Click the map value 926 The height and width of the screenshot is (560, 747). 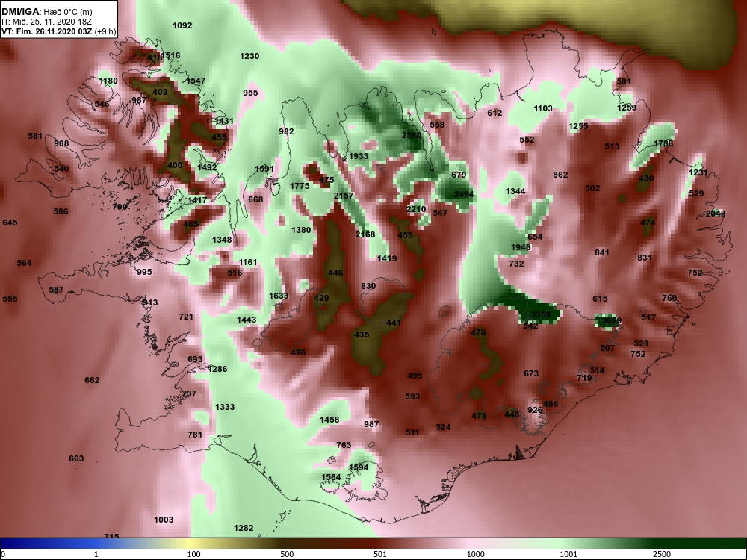[x=535, y=409]
